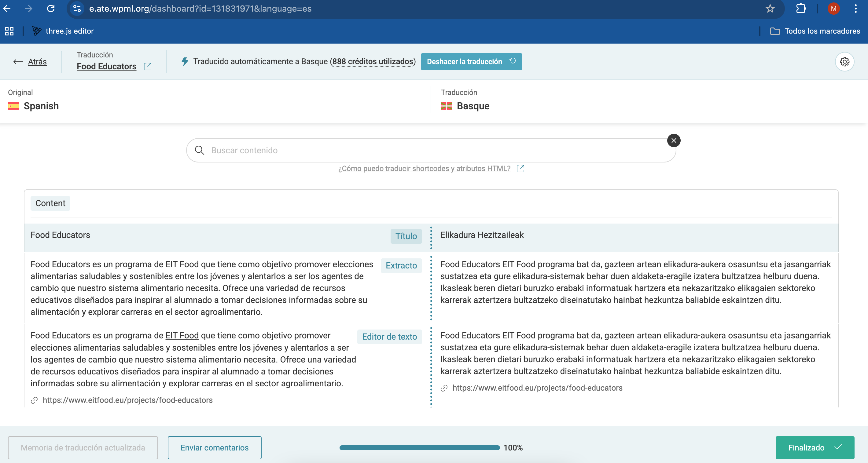The width and height of the screenshot is (868, 463).
Task: Click the lightning bolt automatic translation icon
Action: (185, 61)
